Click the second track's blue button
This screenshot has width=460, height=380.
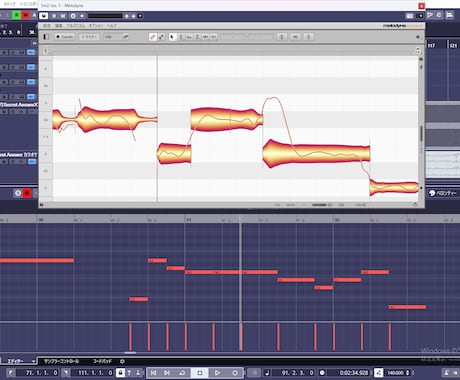tap(31, 67)
